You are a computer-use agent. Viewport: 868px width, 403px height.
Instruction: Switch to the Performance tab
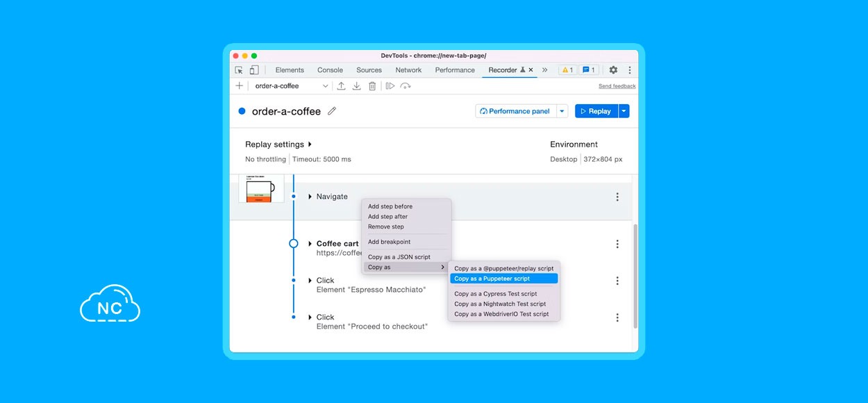click(455, 70)
